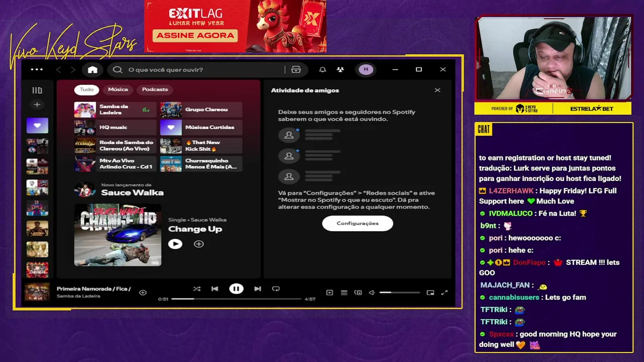Skip to previous track
The height and width of the screenshot is (362, 644).
coord(215,289)
